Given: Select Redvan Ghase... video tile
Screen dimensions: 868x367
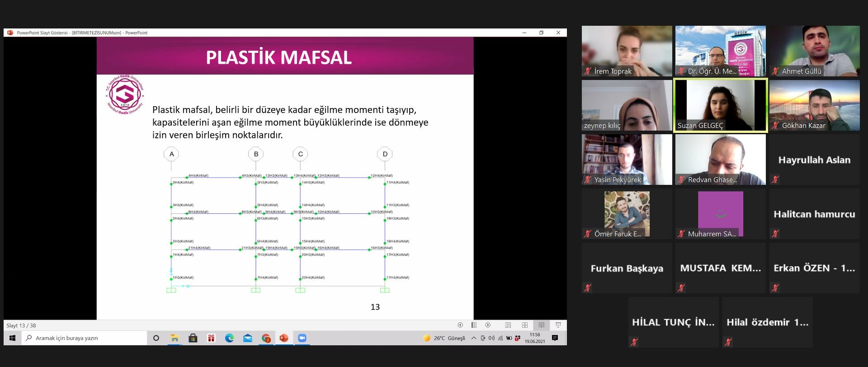Looking at the screenshot, I should 721,160.
